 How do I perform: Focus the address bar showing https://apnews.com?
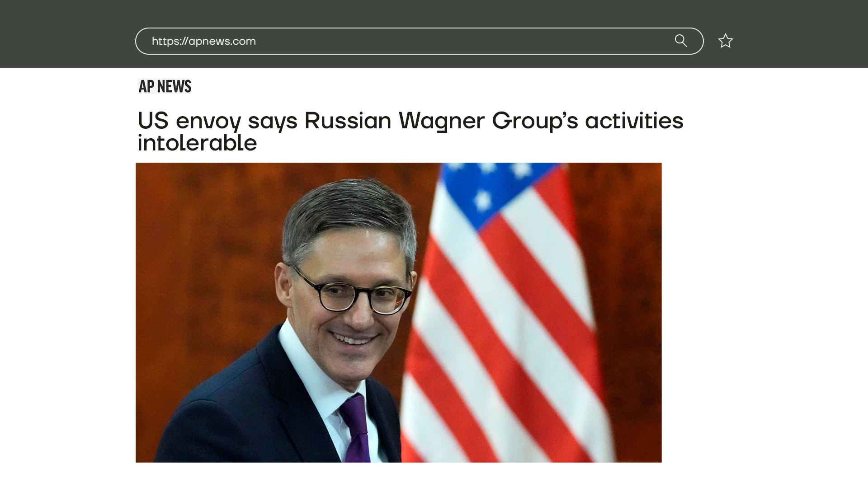click(x=419, y=41)
